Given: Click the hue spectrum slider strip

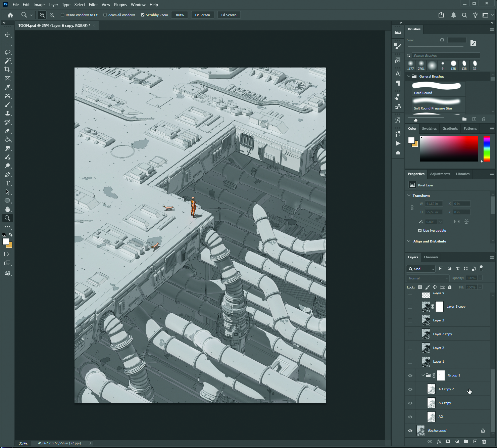Looking at the screenshot, I should [x=487, y=149].
